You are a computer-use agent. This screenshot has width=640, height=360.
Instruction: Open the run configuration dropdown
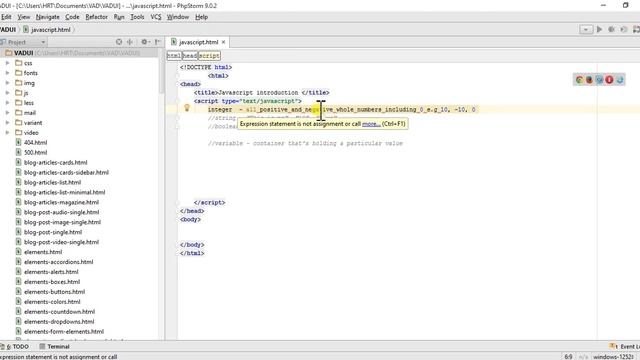pos(586,29)
